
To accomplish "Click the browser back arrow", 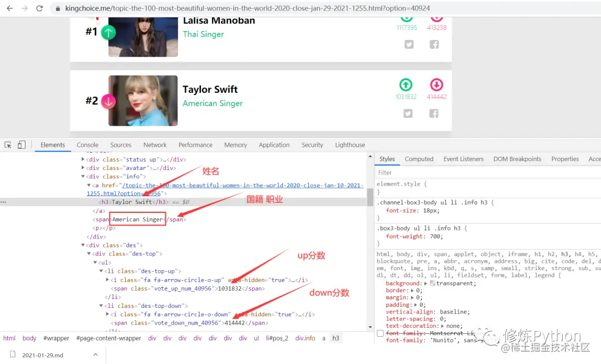I will pyautogui.click(x=10, y=8).
